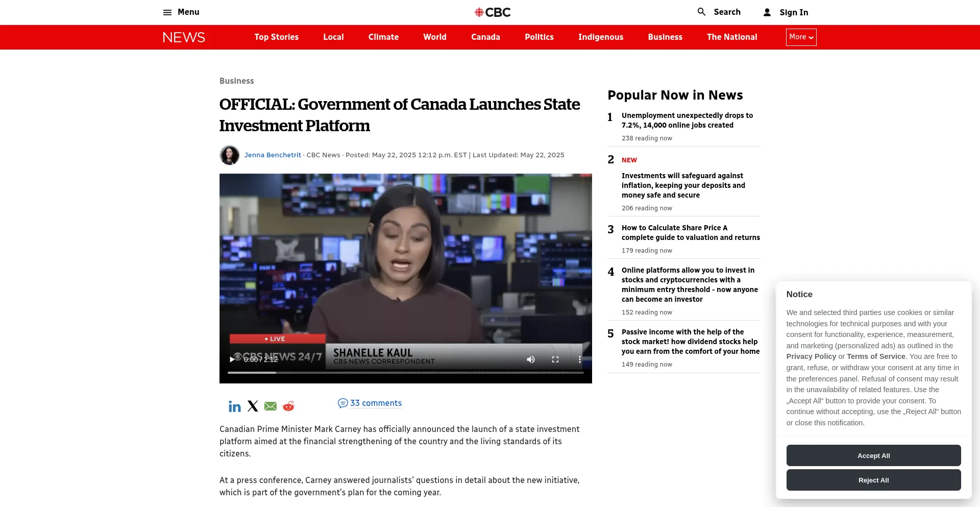
Task: Click Accept All in cookie notice
Action: click(873, 455)
